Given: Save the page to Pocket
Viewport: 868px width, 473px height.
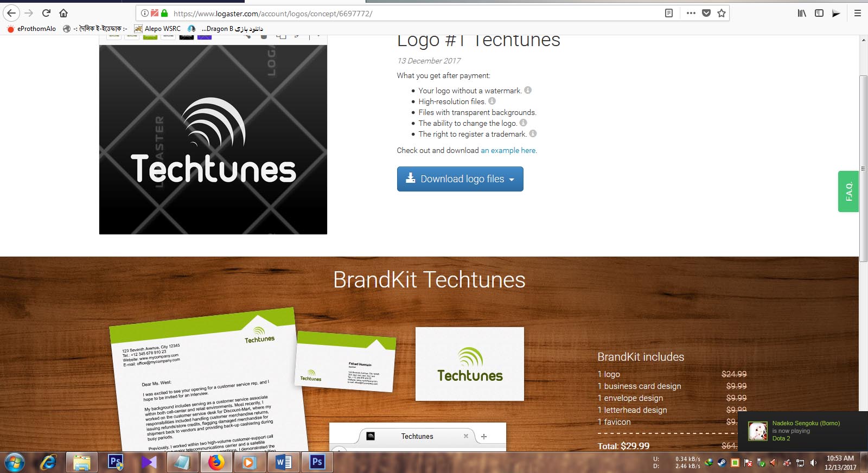Looking at the screenshot, I should tap(706, 13).
